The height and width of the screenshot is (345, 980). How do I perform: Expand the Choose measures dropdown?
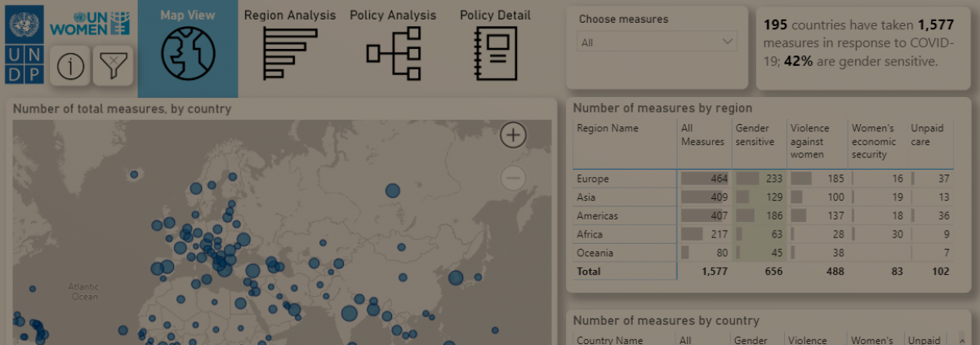tap(657, 42)
